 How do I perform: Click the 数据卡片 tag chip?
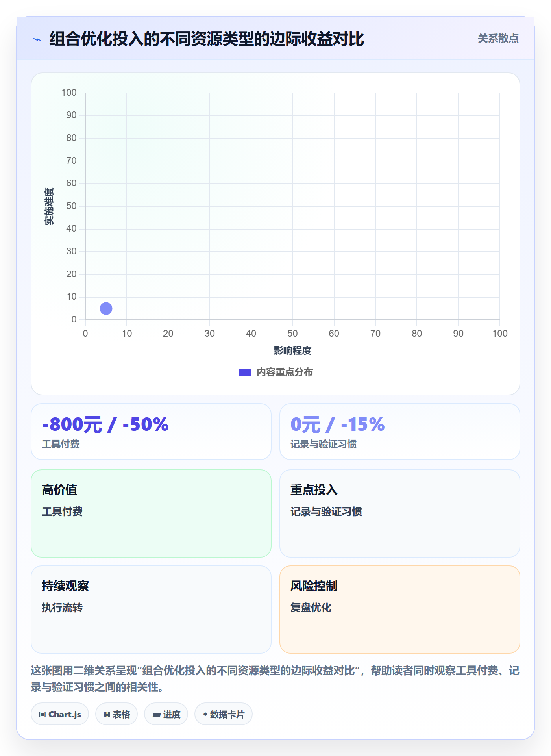coord(224,714)
